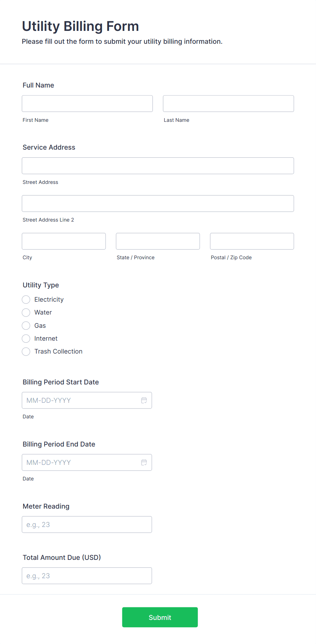316x644 pixels.
Task: Select the Internet radio option
Action: click(26, 339)
